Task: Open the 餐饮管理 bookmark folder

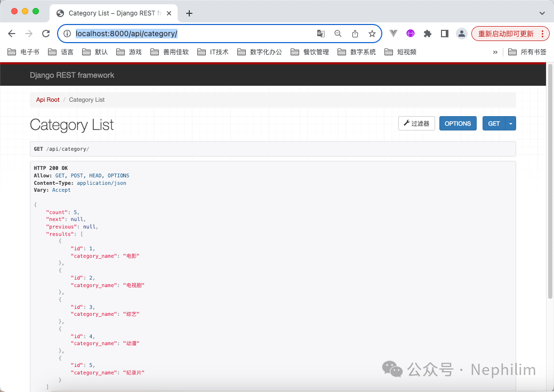Action: pyautogui.click(x=309, y=52)
